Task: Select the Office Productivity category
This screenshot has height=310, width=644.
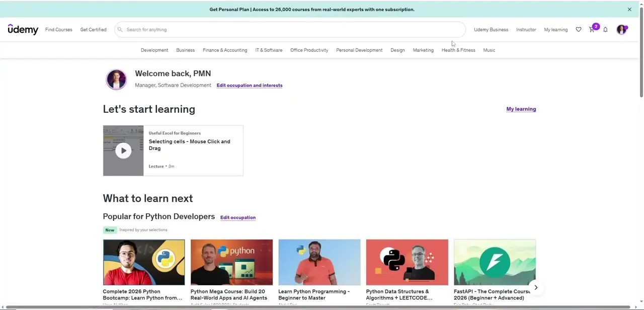Action: (309, 50)
